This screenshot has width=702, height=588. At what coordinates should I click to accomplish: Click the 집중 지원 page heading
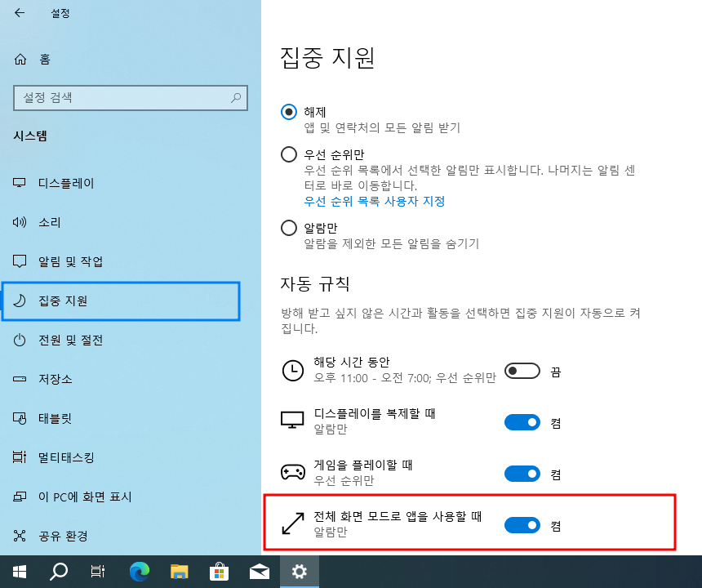[327, 58]
